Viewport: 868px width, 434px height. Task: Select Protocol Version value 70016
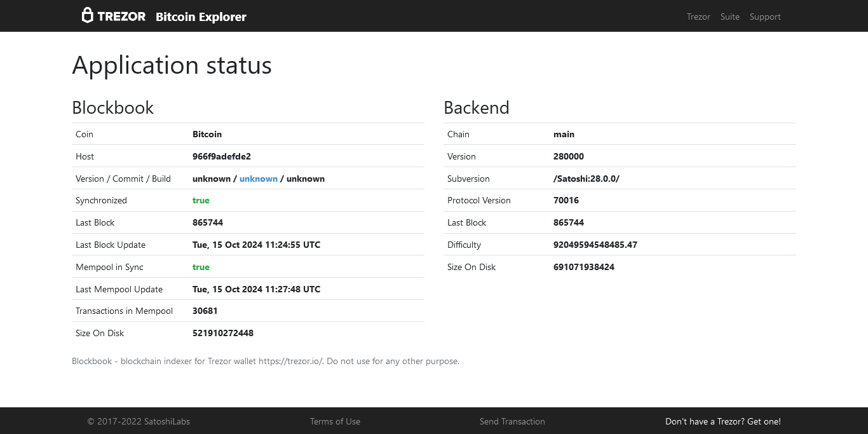[566, 200]
